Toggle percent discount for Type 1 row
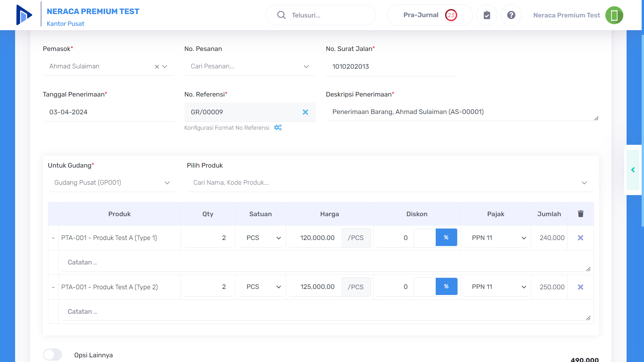644x362 pixels. tap(446, 237)
